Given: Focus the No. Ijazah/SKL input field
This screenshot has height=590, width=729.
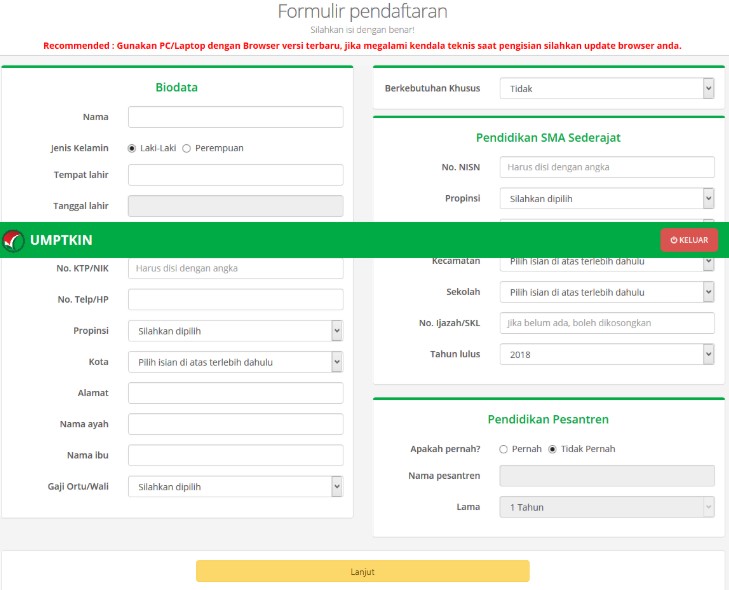Looking at the screenshot, I should (x=607, y=323).
